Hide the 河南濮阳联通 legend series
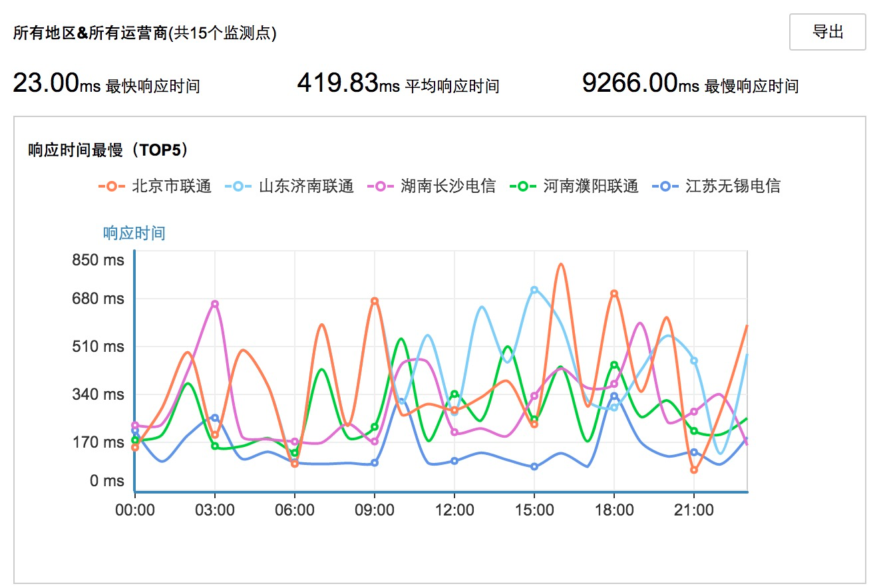The image size is (889, 588). [574, 186]
